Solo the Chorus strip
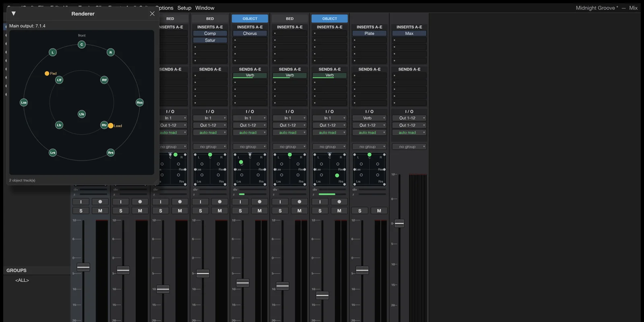 pyautogui.click(x=240, y=211)
